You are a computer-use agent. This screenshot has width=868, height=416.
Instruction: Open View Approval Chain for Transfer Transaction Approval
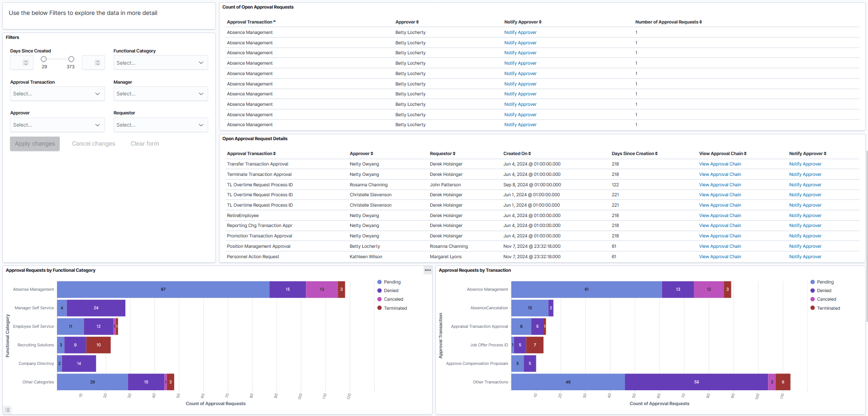[720, 164]
